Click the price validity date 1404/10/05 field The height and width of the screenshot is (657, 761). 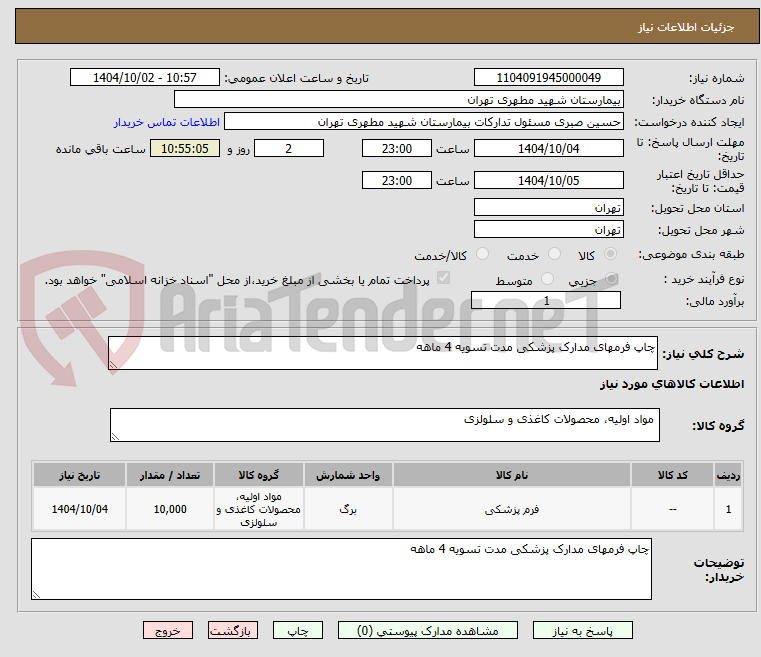tap(548, 180)
